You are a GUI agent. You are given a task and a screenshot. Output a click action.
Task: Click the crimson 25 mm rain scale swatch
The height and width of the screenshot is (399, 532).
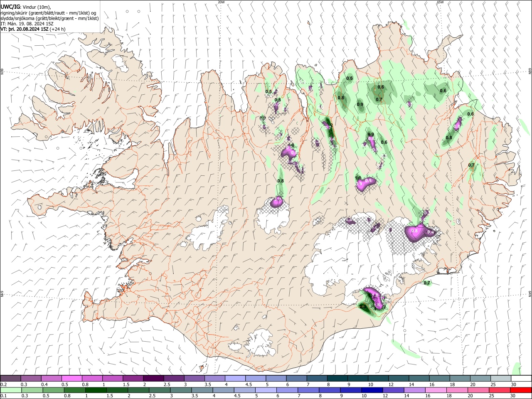click(x=499, y=390)
